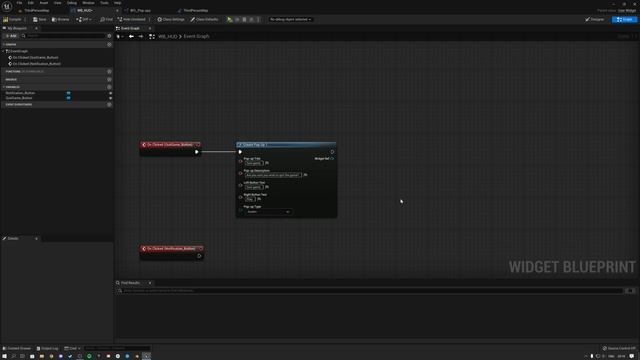The width and height of the screenshot is (640, 360).
Task: Open the Pop up Type dropdown
Action: pos(268,212)
